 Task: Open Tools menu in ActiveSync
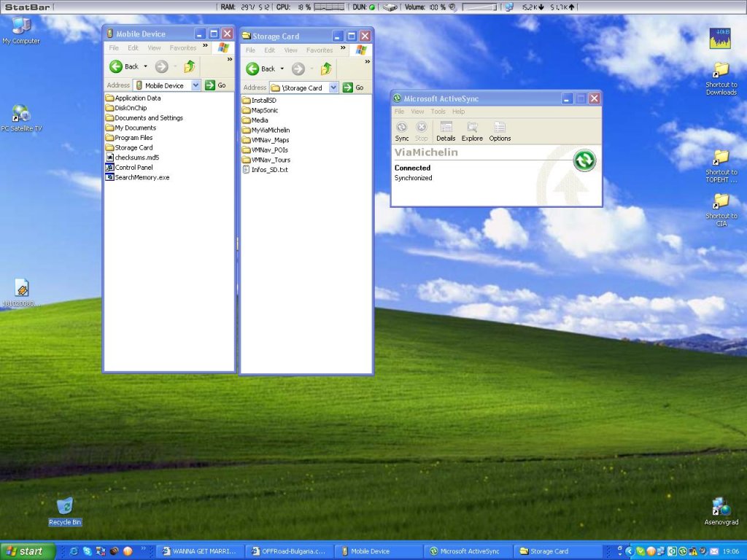[x=438, y=112]
